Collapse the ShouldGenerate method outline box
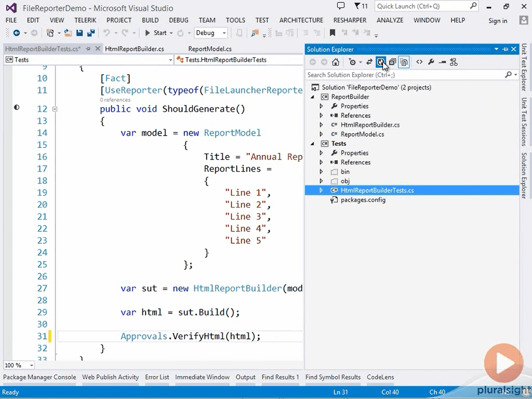532x399 pixels. (x=55, y=109)
